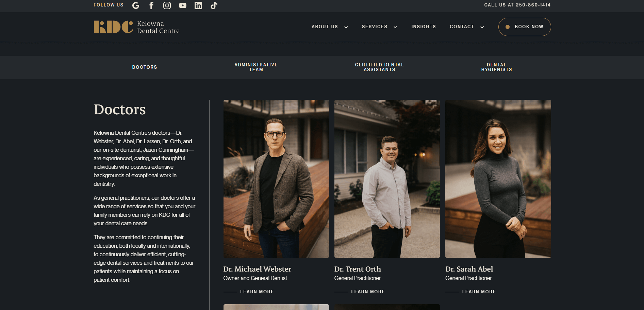Switch to the Doctors tab
This screenshot has width=644, height=310.
pos(145,67)
